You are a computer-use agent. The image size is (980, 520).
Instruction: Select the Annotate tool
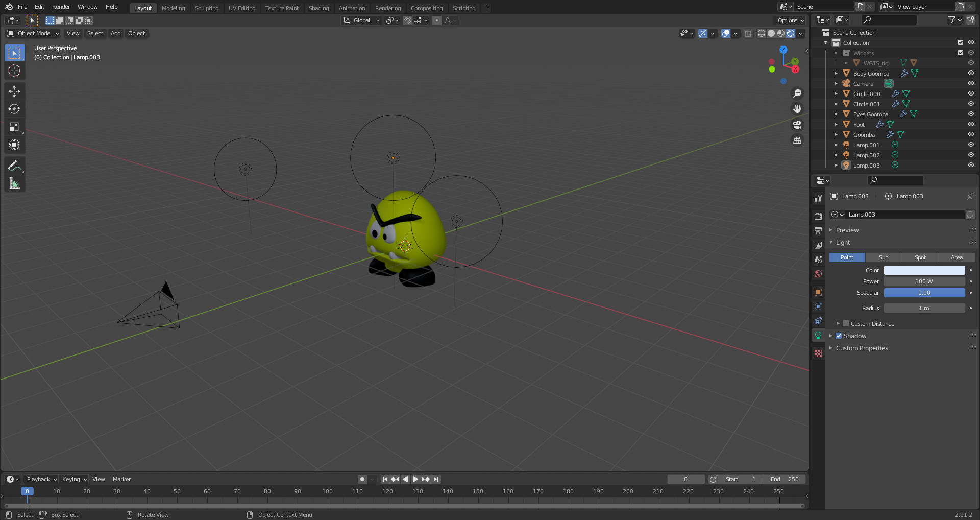click(x=14, y=165)
